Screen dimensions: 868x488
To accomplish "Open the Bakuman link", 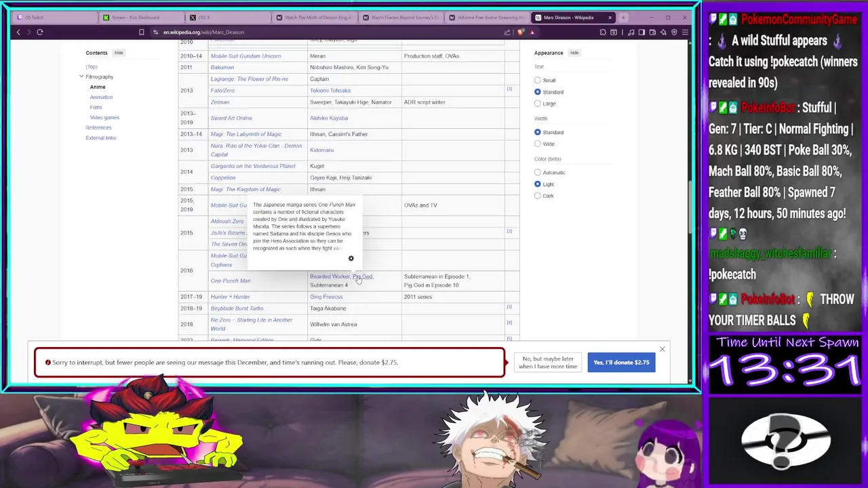I will (222, 67).
